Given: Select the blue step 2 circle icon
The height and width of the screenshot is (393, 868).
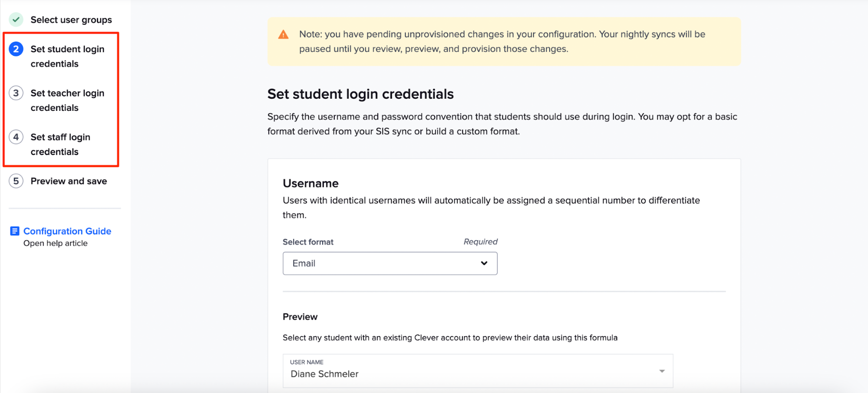Looking at the screenshot, I should 16,49.
